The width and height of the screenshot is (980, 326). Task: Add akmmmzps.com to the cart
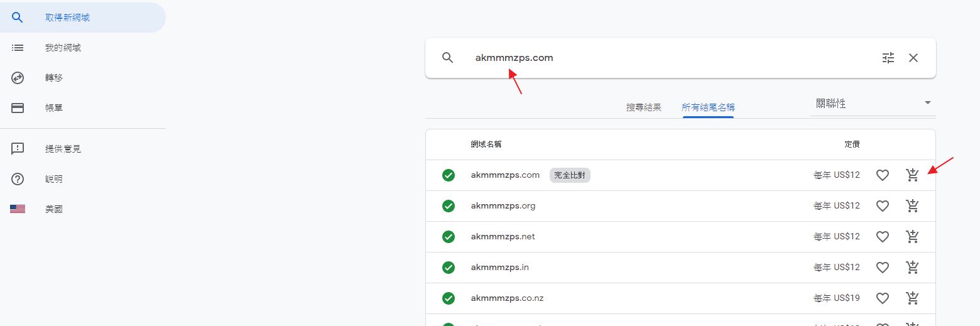(x=913, y=175)
